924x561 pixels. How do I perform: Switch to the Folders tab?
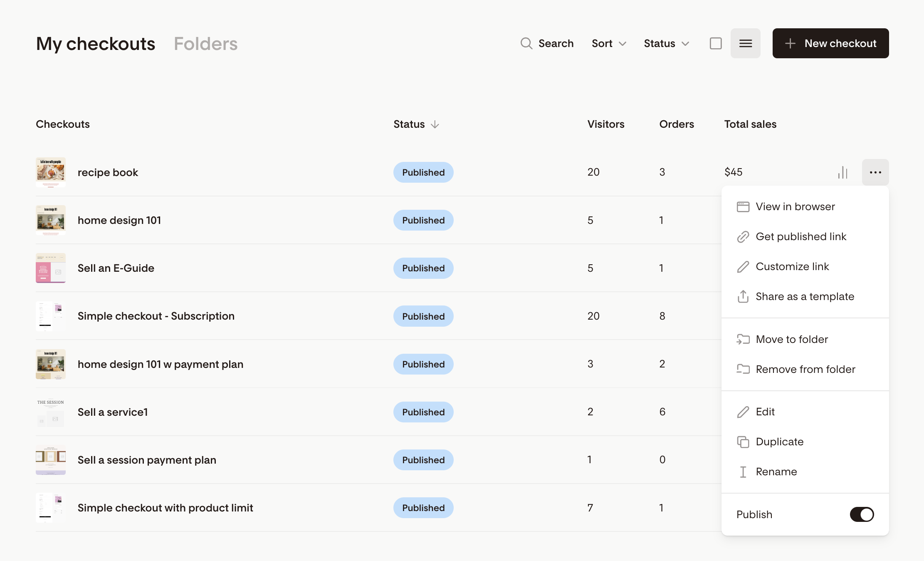click(205, 44)
